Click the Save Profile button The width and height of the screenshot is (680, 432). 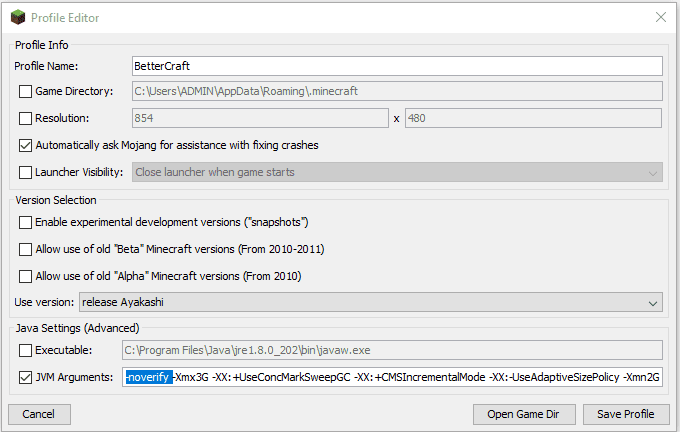point(626,414)
